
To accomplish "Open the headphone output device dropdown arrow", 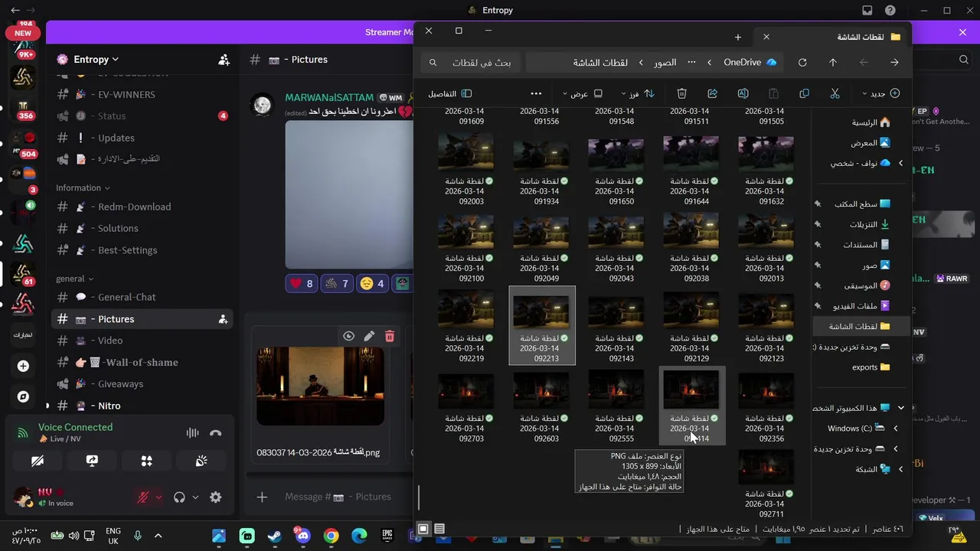I will [x=195, y=497].
